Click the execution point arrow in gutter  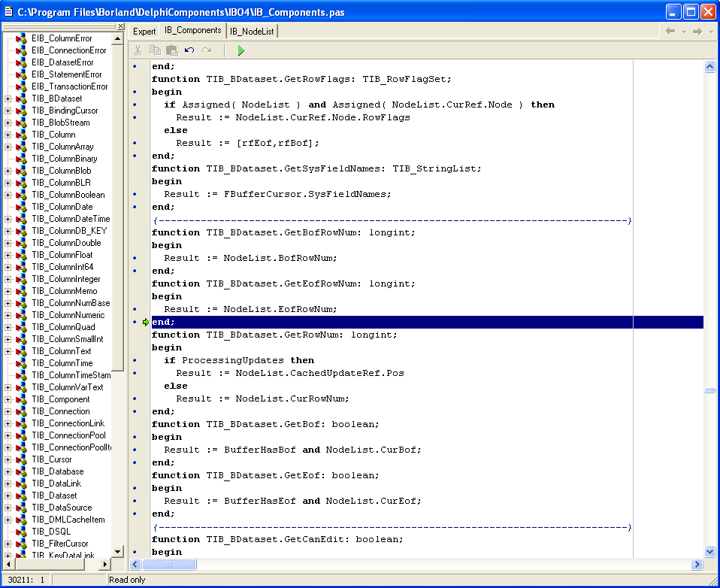click(146, 322)
